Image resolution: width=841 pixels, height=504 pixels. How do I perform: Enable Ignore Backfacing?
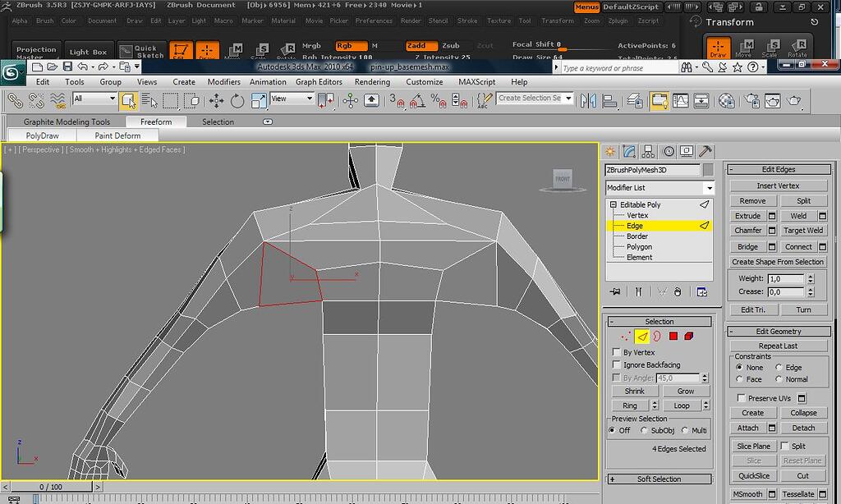coord(616,363)
